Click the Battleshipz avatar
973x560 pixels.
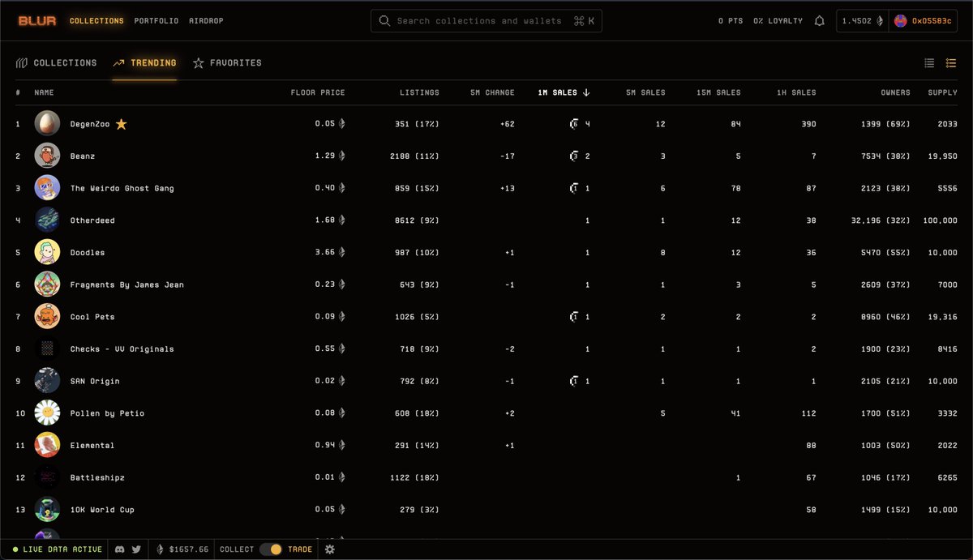[47, 477]
